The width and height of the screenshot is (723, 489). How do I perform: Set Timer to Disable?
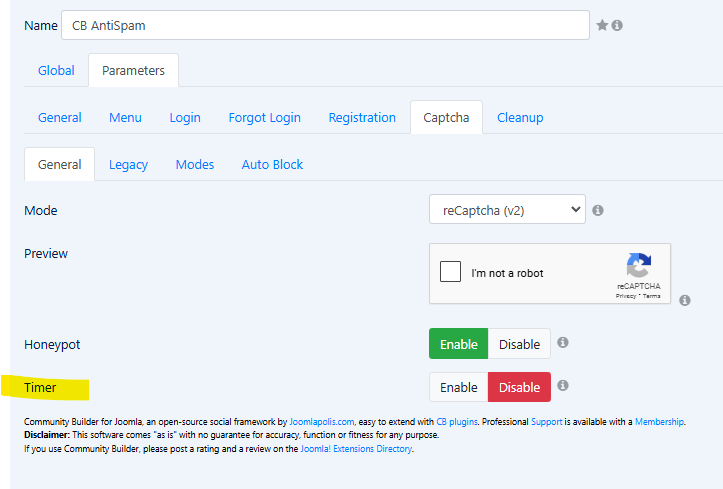pos(519,387)
